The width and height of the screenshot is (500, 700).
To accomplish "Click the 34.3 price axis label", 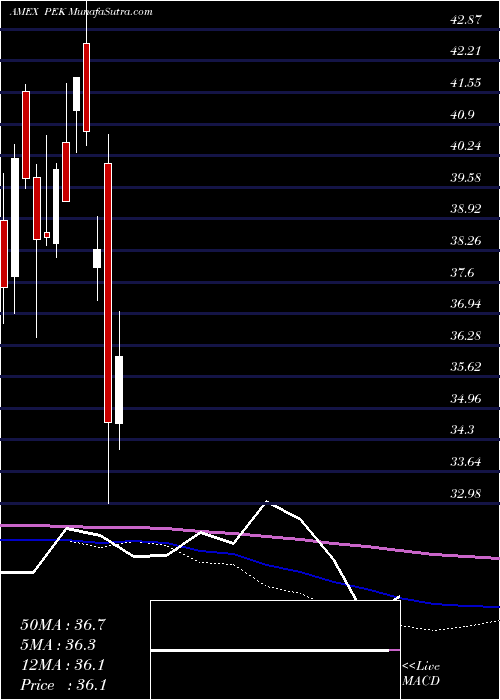I will tap(462, 430).
